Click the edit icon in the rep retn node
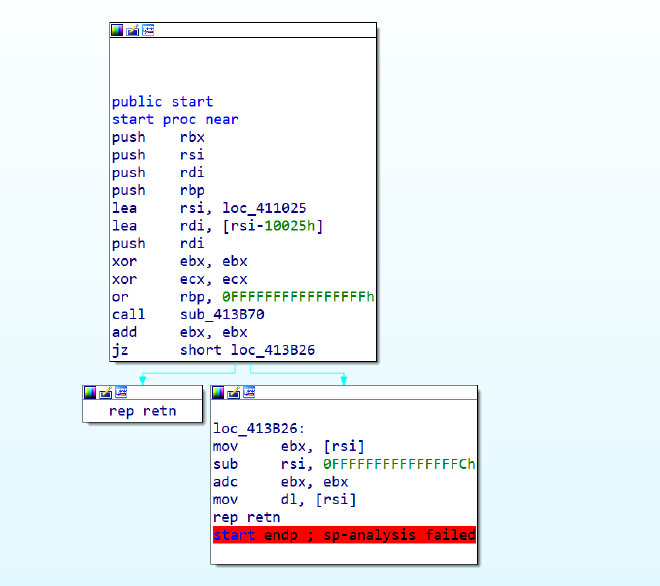Viewport: 660px width, 586px height. 106,393
